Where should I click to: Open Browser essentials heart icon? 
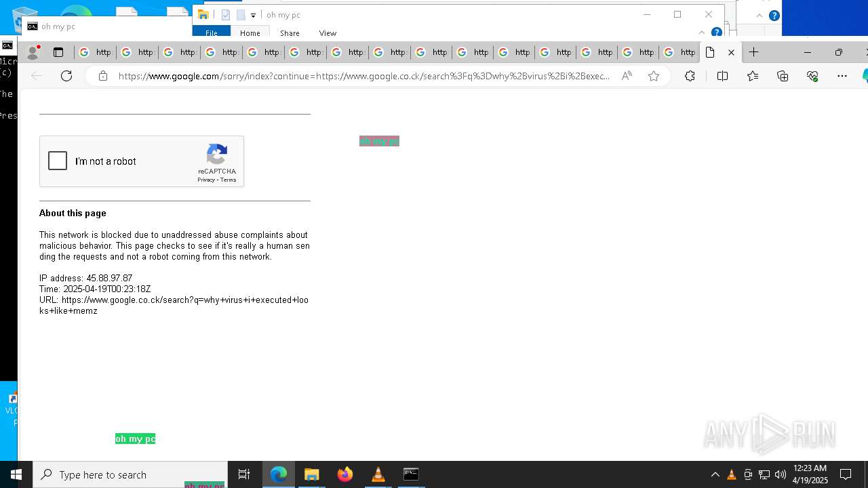point(812,76)
